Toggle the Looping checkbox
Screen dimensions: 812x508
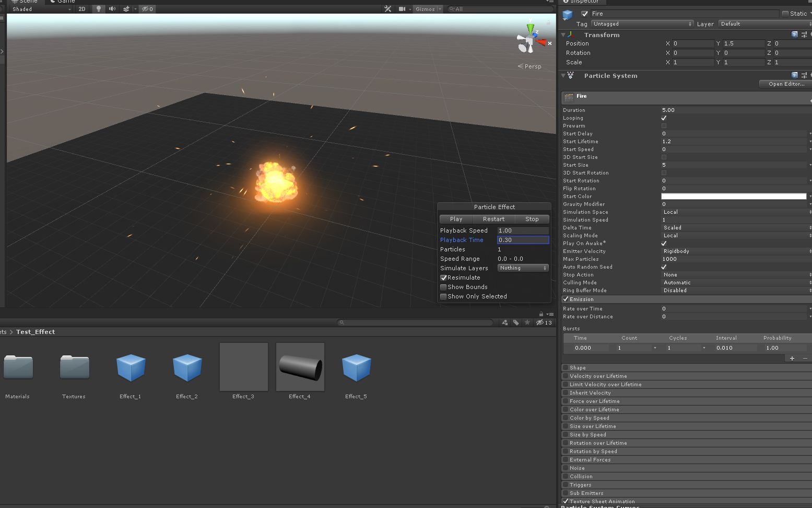pyautogui.click(x=664, y=118)
